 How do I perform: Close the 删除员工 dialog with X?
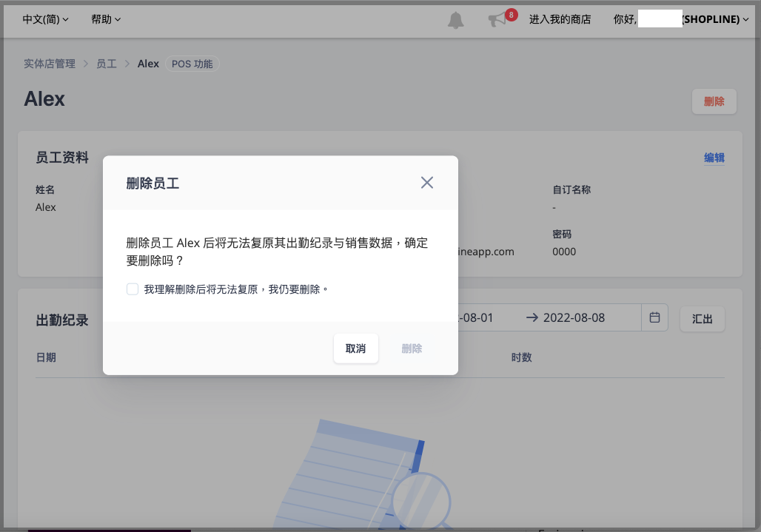click(427, 183)
